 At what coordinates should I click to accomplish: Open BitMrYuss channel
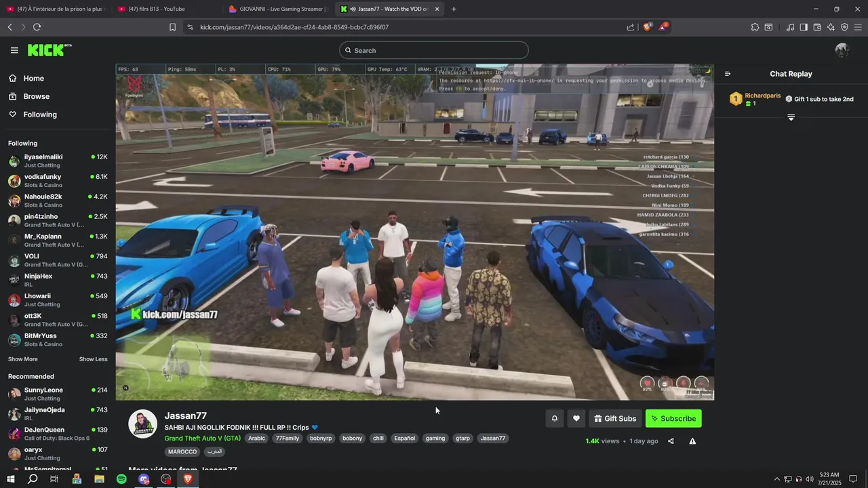(x=58, y=340)
